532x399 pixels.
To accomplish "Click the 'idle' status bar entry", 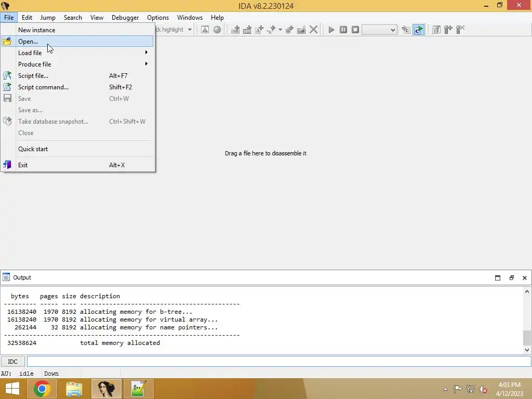I will point(26,374).
